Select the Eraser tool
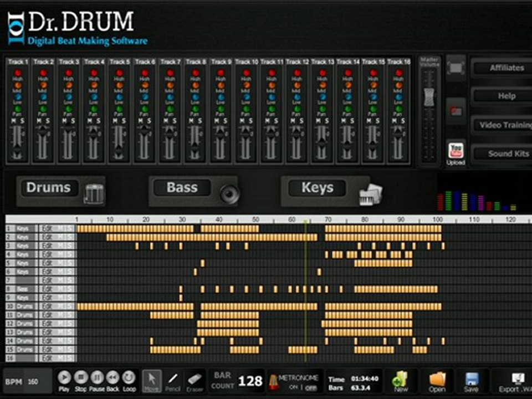The image size is (532, 399). [x=195, y=381]
